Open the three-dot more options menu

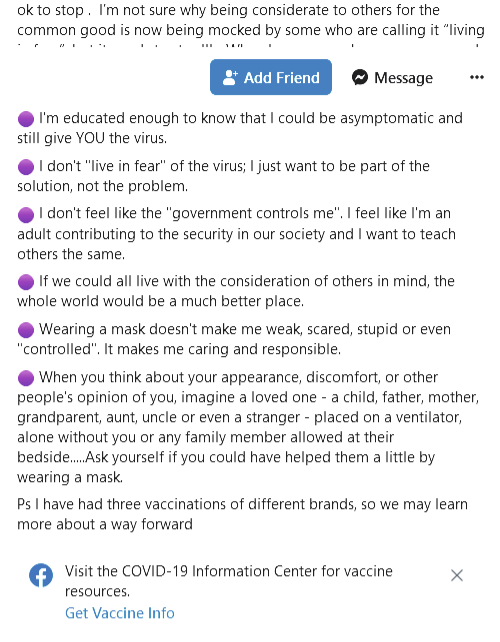(477, 77)
